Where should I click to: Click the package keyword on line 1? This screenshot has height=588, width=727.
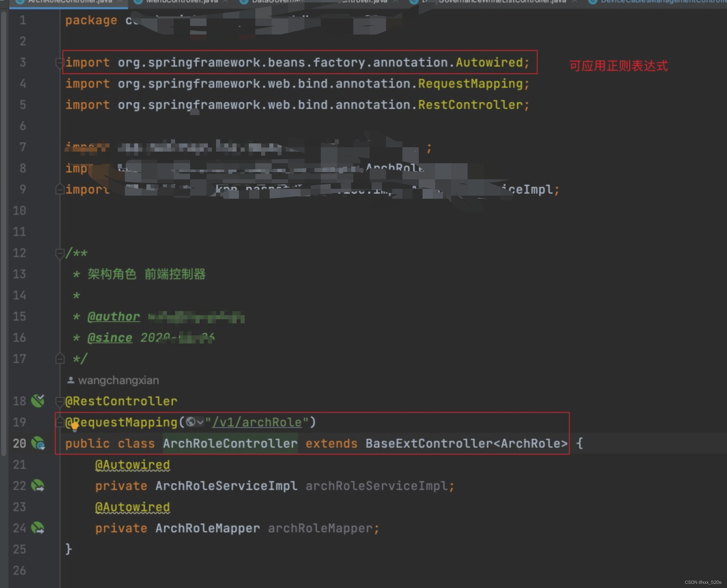click(x=91, y=20)
